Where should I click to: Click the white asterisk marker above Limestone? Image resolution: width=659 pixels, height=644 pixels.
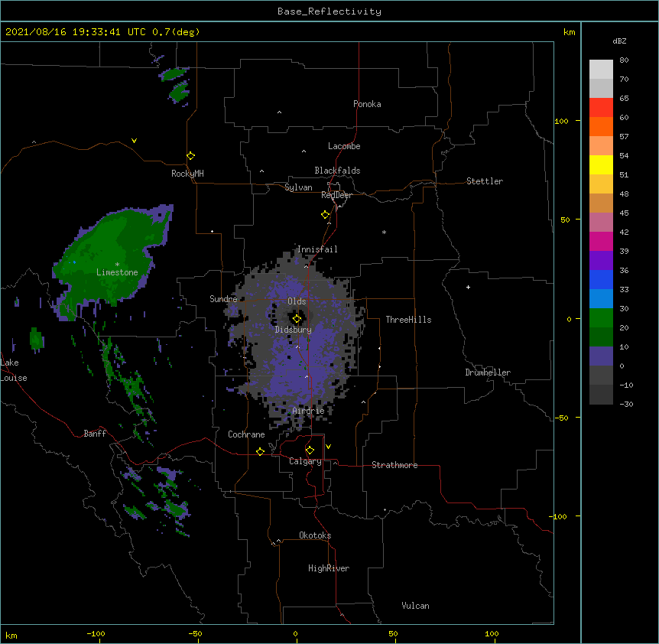click(x=117, y=264)
